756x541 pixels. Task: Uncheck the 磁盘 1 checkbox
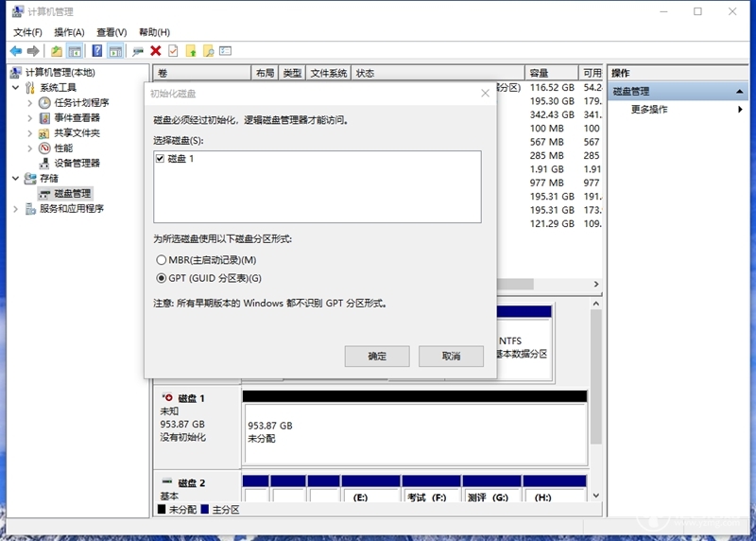coord(160,158)
